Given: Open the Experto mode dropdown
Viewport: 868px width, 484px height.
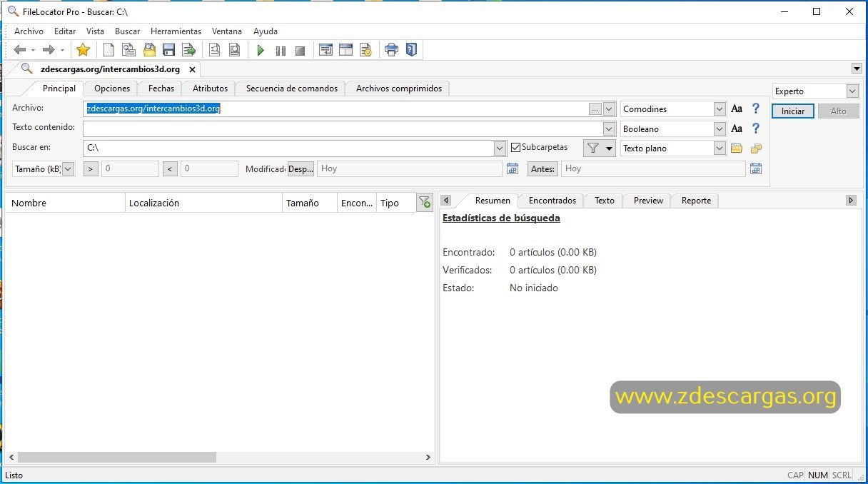Looking at the screenshot, I should pyautogui.click(x=852, y=91).
